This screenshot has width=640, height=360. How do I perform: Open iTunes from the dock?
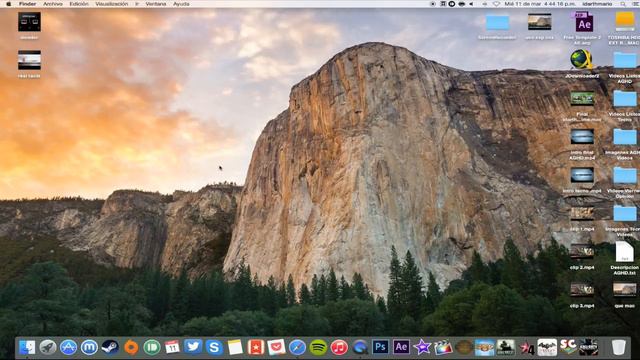pyautogui.click(x=339, y=347)
